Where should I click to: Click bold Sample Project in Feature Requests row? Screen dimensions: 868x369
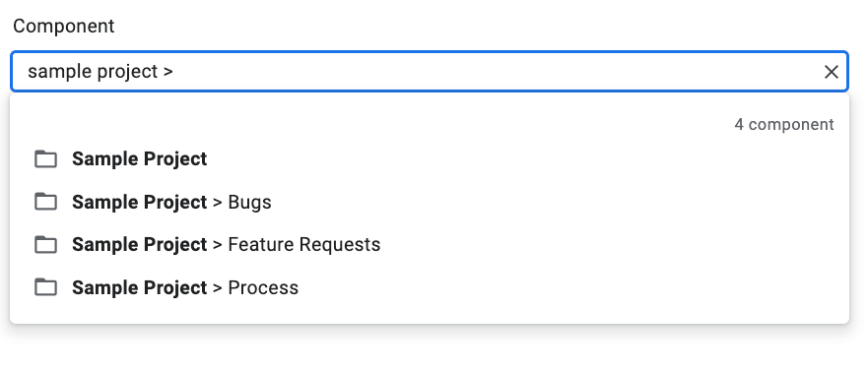click(140, 245)
